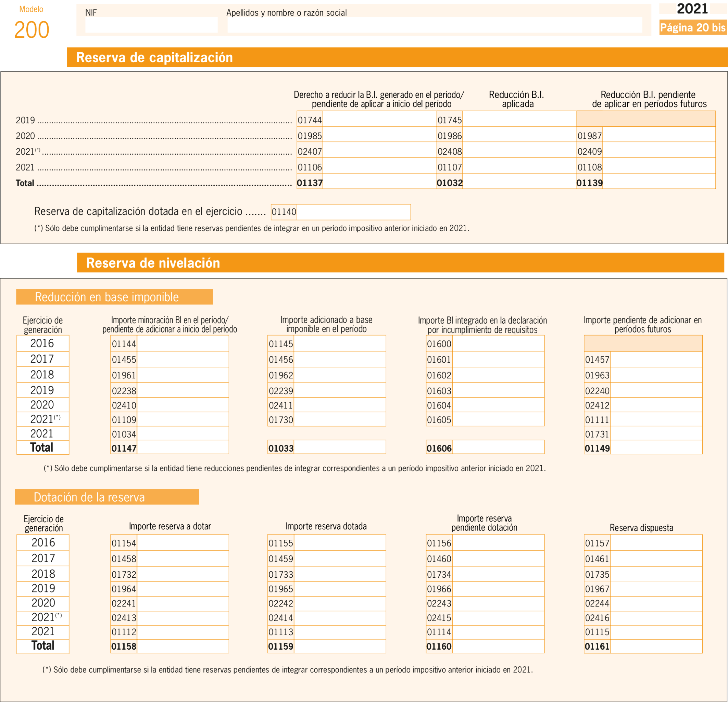Image resolution: width=728 pixels, height=702 pixels.
Task: Select field 01457 pendiente de adicionar 2017
Action: point(656,359)
